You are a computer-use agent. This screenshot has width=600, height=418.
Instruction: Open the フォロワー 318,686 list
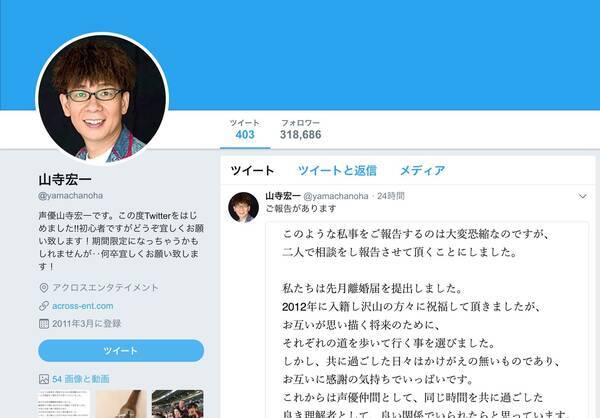301,129
